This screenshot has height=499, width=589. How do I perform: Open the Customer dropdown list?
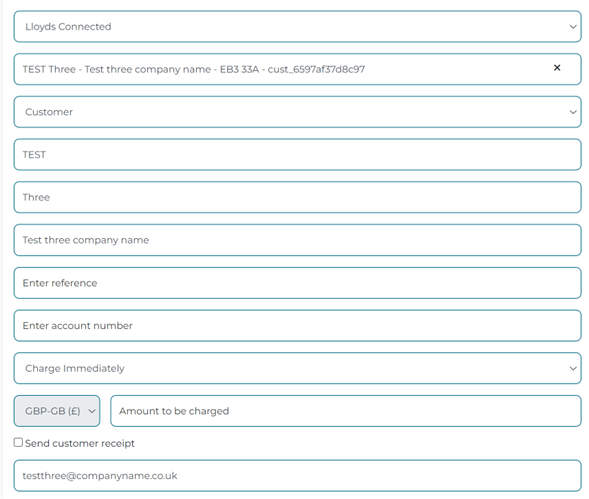pyautogui.click(x=298, y=112)
